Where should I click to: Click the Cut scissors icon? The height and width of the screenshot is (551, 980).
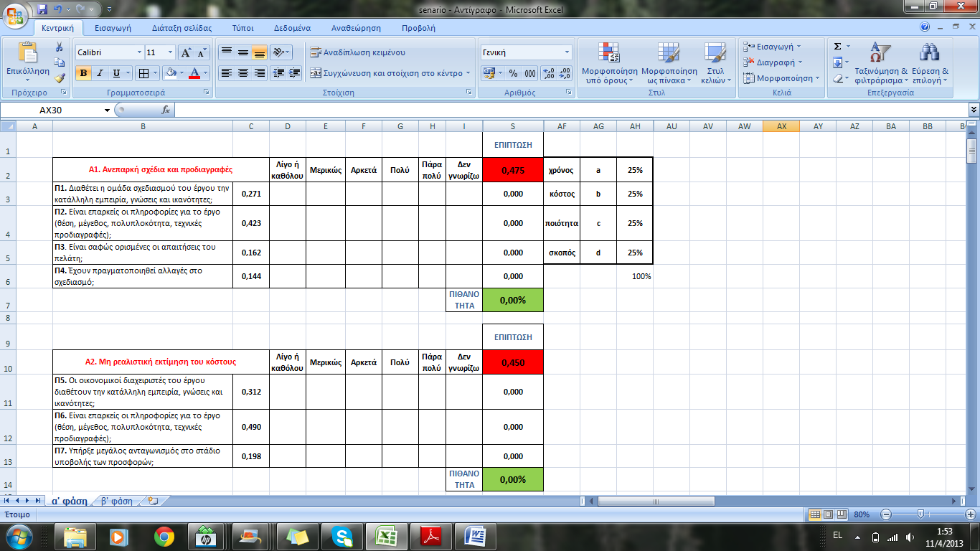pyautogui.click(x=60, y=47)
